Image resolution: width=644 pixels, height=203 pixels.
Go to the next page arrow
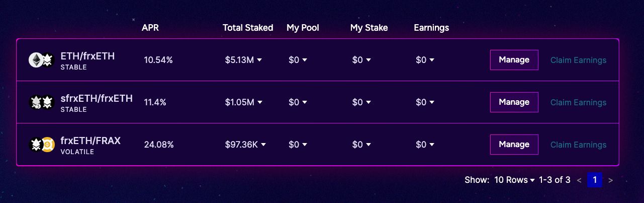[x=610, y=180]
